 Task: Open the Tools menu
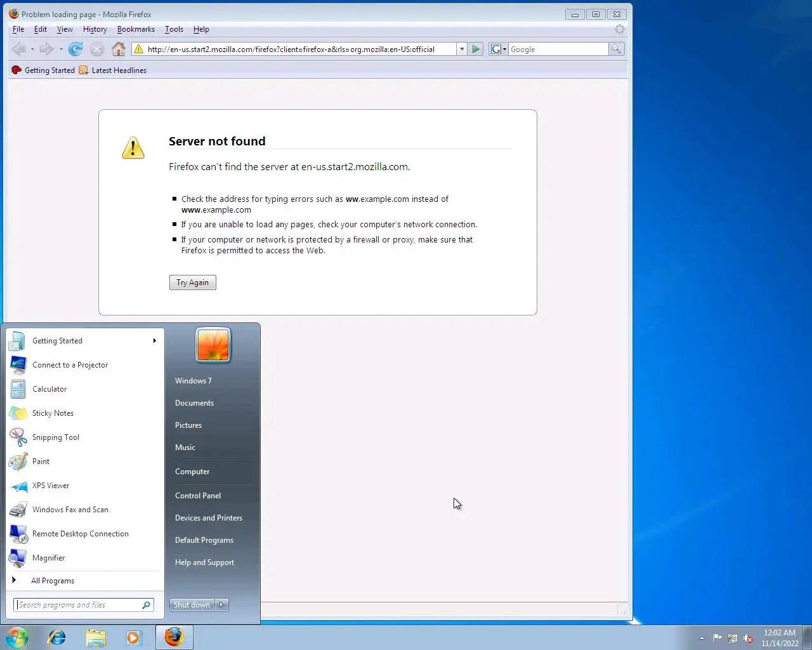[174, 29]
